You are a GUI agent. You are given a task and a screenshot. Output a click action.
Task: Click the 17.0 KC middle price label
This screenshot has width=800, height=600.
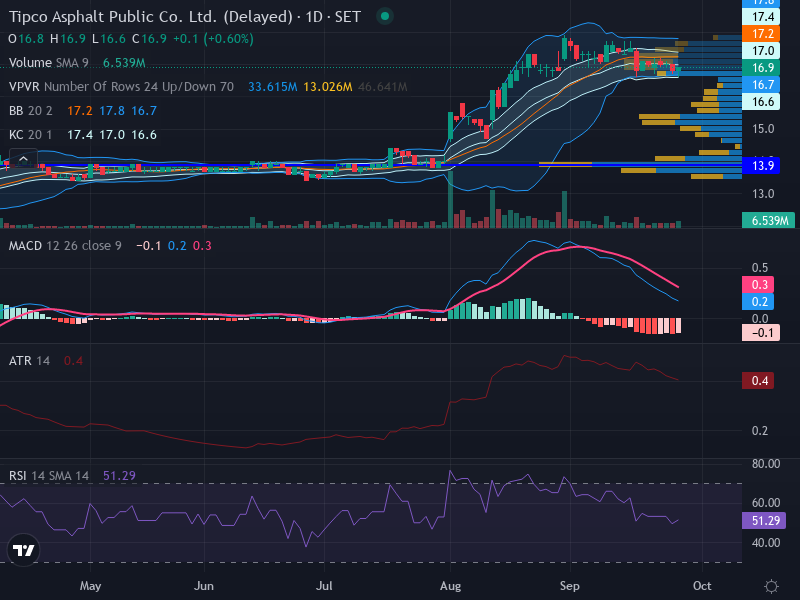tap(761, 51)
